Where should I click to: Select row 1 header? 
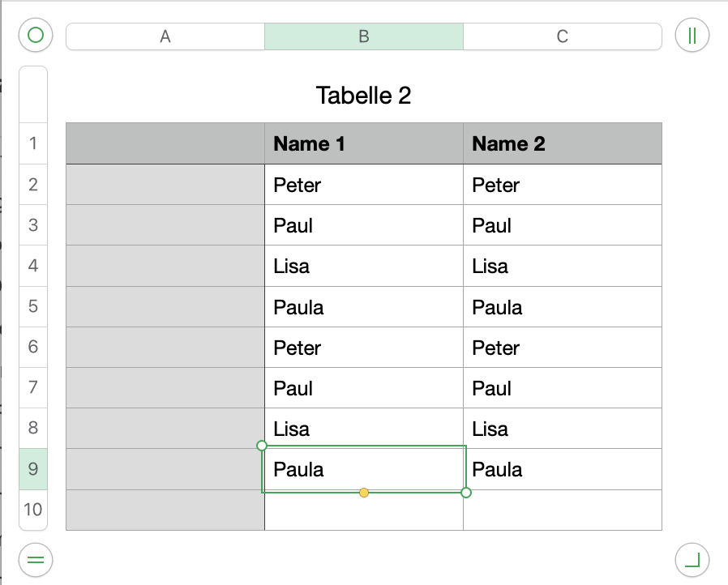[x=33, y=143]
